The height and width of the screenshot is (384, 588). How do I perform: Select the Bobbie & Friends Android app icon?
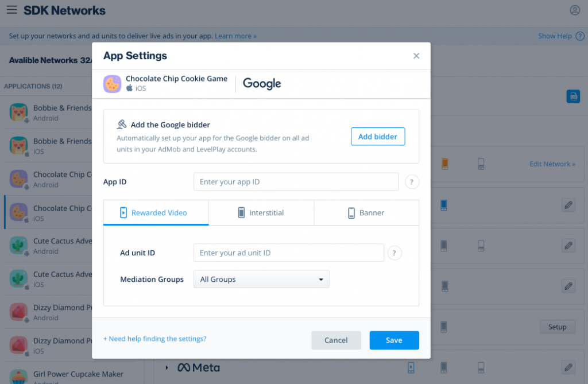pos(18,113)
